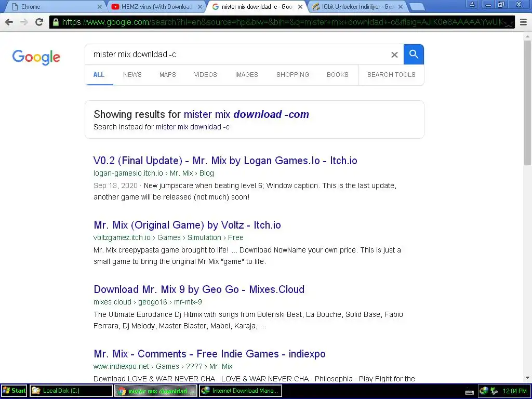
Task: Select the VIDEOS search category
Action: click(205, 75)
